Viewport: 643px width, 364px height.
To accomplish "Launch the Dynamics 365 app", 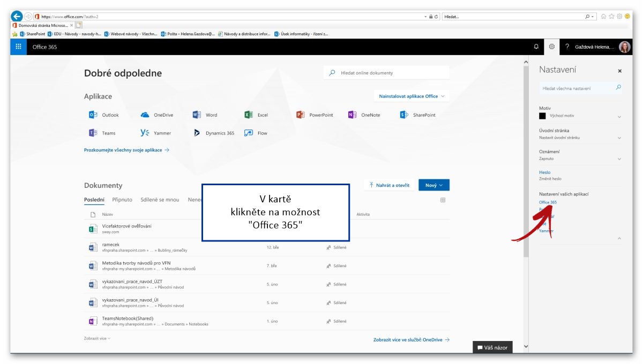I will [214, 133].
